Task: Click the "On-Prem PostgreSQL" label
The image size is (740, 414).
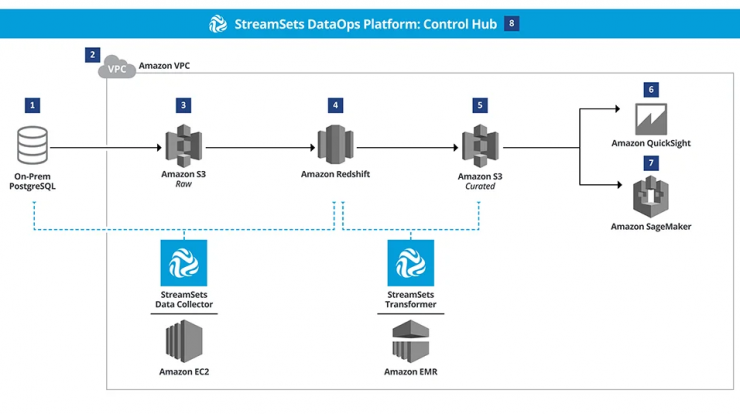Action: click(x=33, y=181)
